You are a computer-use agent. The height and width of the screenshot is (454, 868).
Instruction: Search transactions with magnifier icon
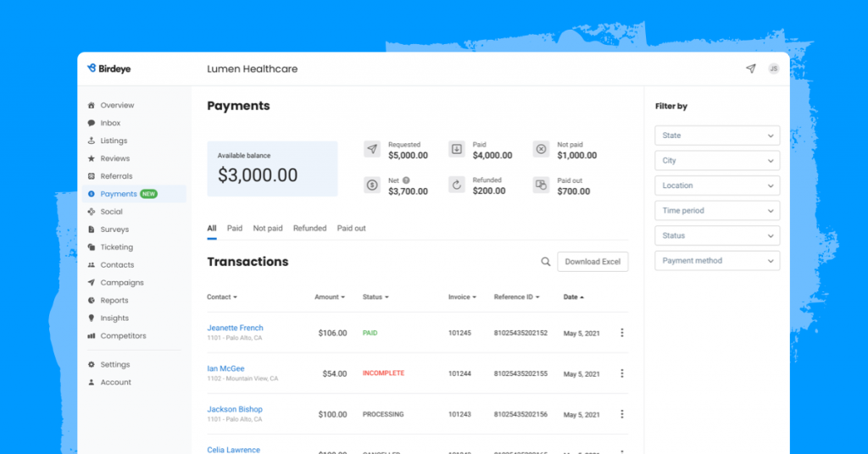point(546,262)
